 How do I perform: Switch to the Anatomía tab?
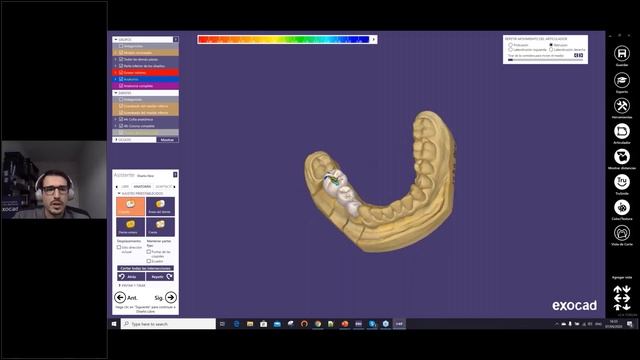click(x=142, y=187)
